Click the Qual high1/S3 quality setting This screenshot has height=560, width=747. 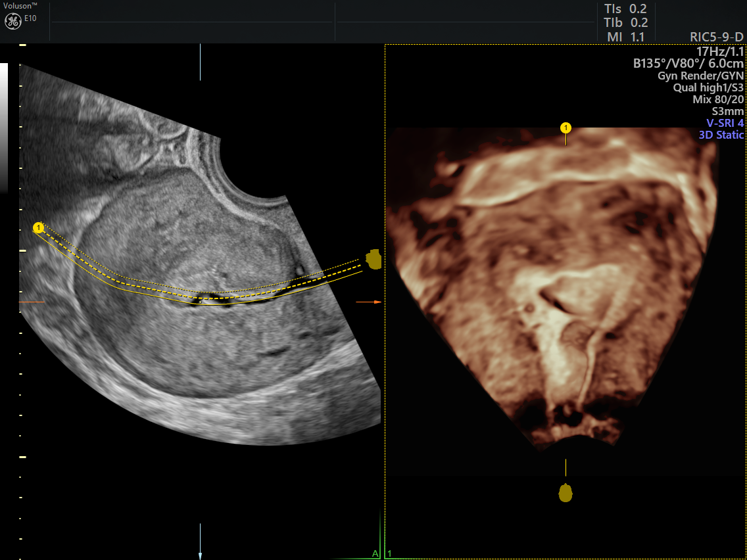[708, 87]
